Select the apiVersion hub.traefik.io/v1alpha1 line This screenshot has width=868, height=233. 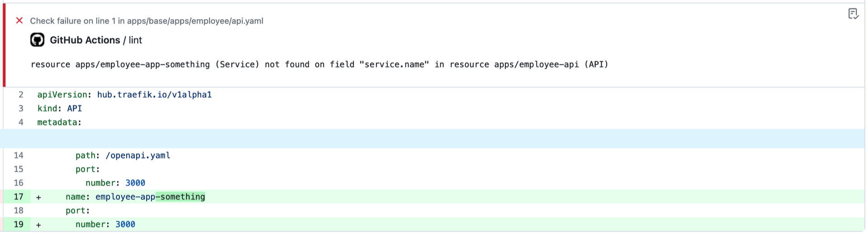(124, 94)
